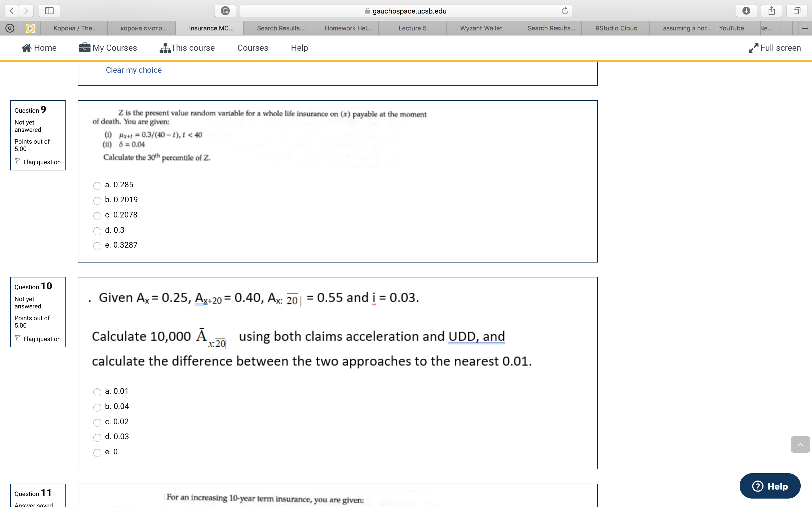Screen dimensions: 812x507
Task: Open the Help chat bubble button
Action: click(770, 486)
